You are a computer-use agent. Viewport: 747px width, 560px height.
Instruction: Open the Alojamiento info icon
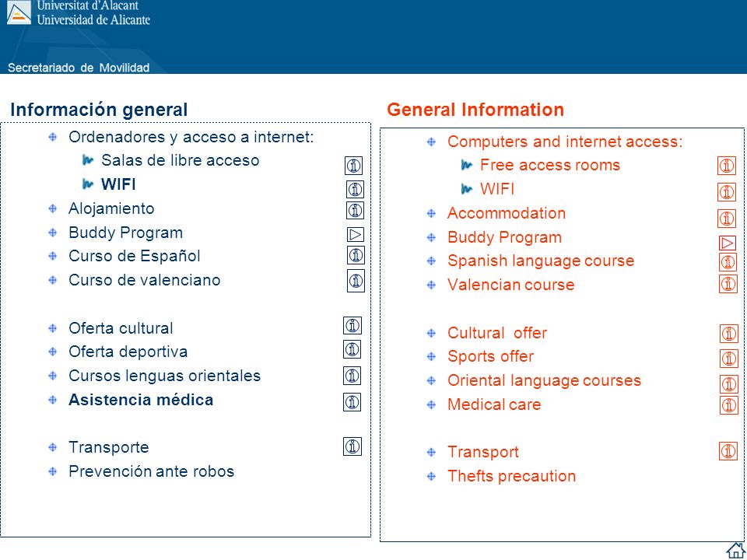point(355,210)
